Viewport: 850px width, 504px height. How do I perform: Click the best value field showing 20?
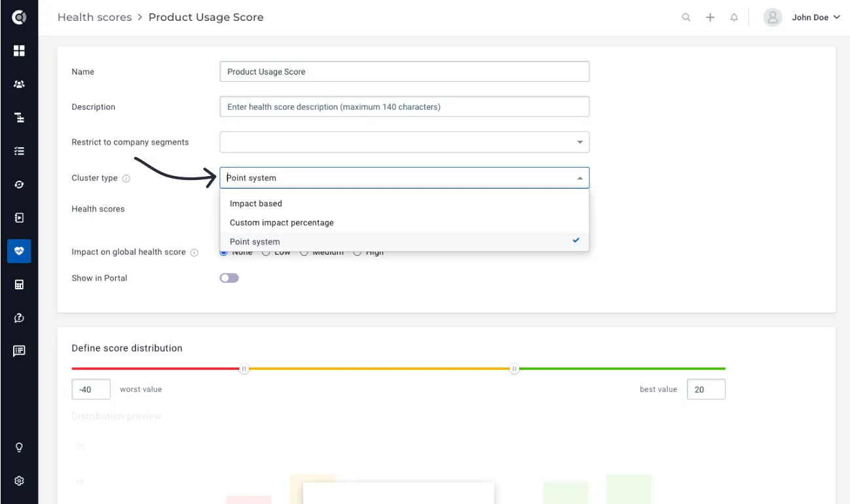tap(706, 389)
